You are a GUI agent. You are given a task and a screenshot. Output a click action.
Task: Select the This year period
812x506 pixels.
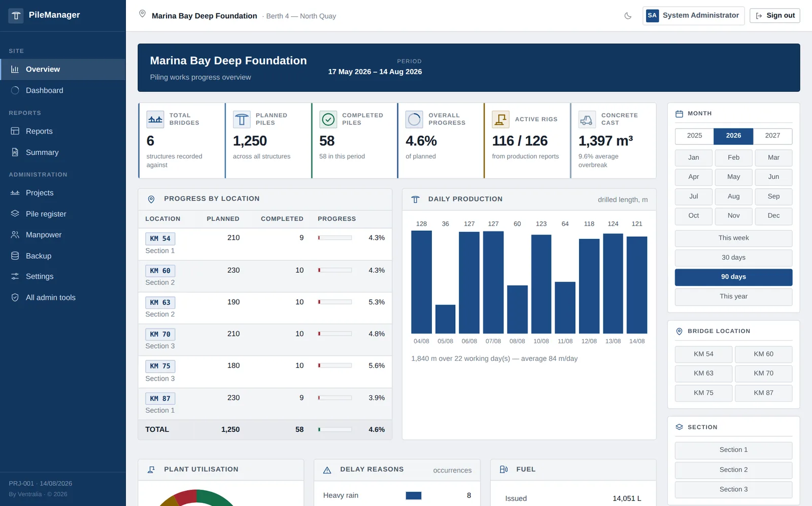tap(733, 296)
